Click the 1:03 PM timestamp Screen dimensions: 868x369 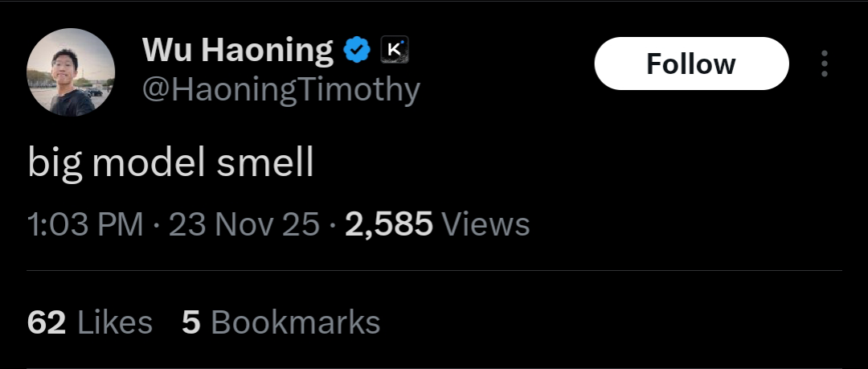pos(86,224)
